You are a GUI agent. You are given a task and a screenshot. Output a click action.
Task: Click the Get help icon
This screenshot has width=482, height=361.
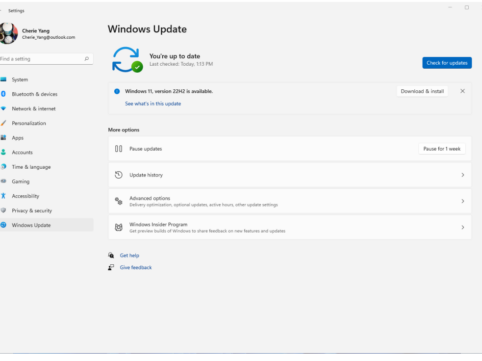[111, 255]
